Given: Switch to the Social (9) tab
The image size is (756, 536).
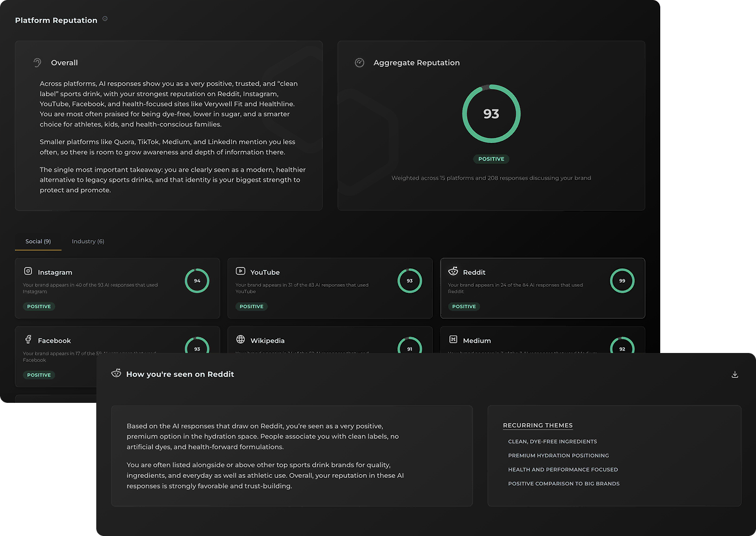Looking at the screenshot, I should (x=38, y=242).
